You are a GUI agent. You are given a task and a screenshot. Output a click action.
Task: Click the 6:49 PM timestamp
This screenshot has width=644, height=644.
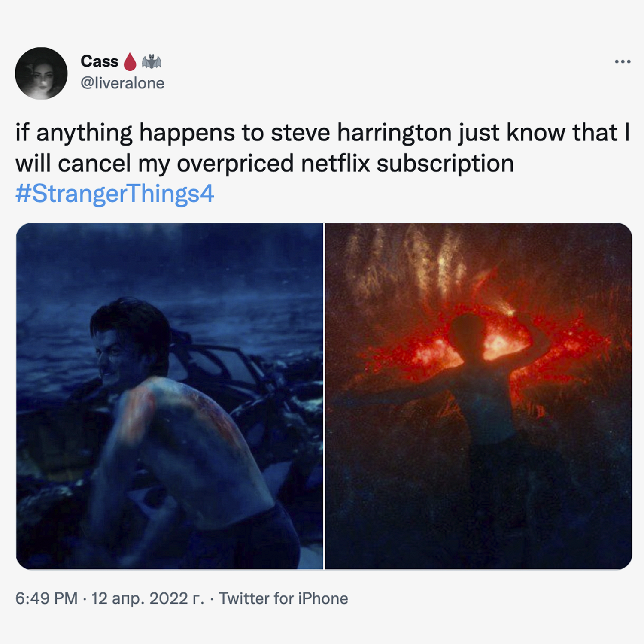[46, 598]
